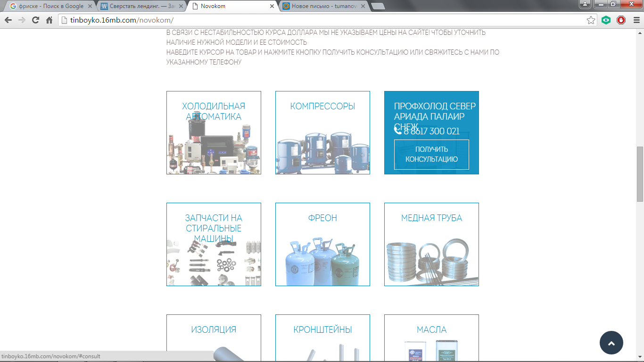Click the scrollbar up arrow
The image size is (644, 362).
click(640, 33)
